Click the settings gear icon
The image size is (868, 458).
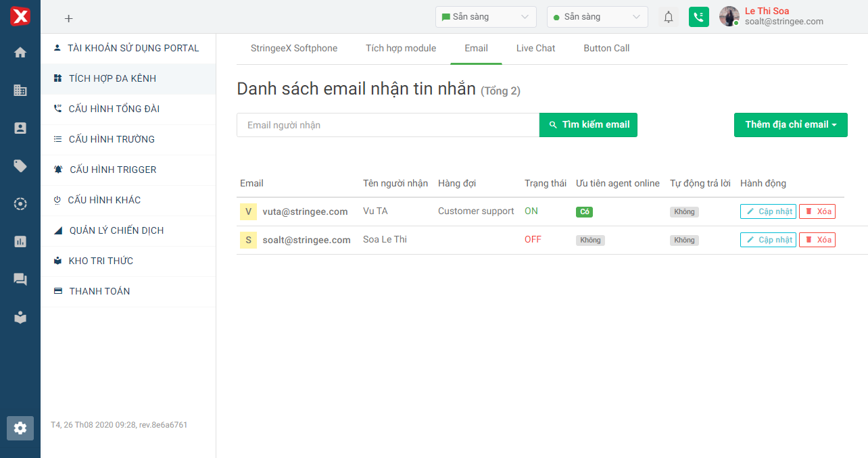(20, 428)
